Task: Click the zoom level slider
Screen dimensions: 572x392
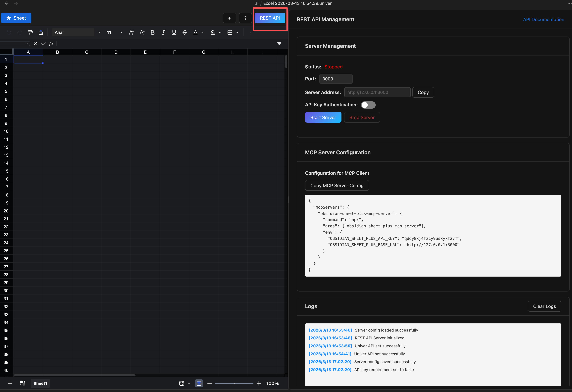Action: click(x=234, y=383)
